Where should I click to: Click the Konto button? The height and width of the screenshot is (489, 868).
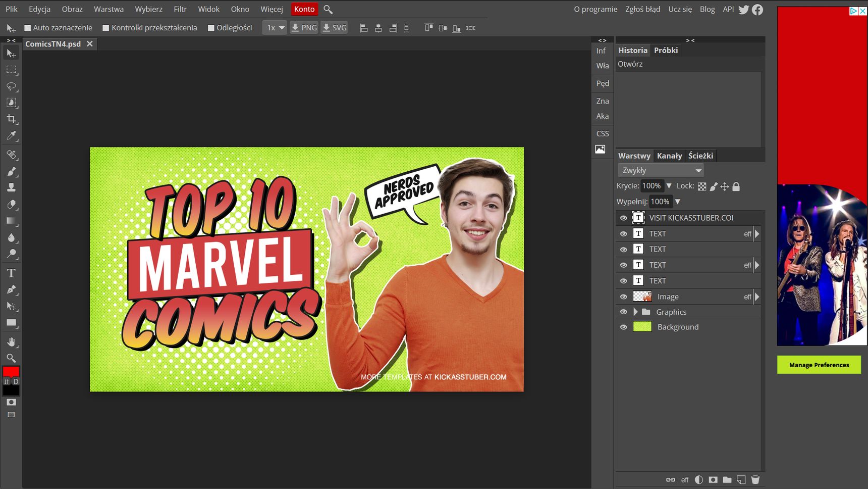(304, 9)
